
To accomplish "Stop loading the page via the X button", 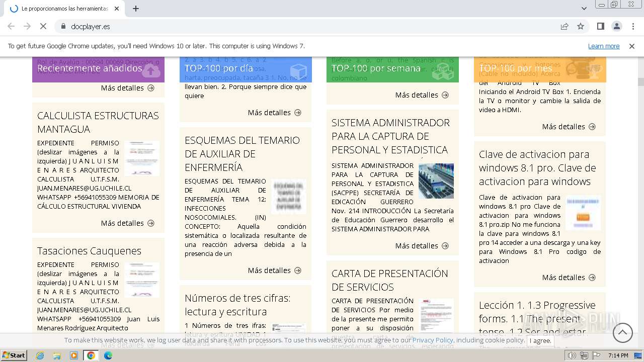I will [x=43, y=26].
